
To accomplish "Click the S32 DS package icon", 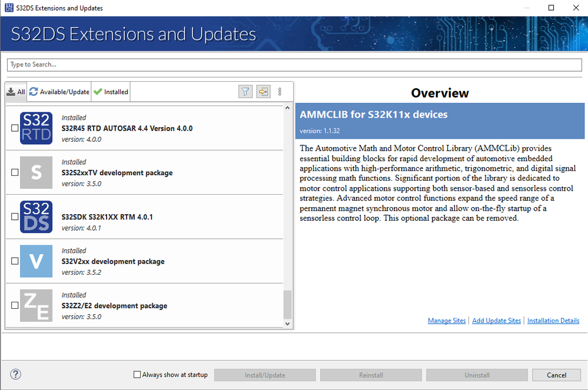I will pyautogui.click(x=36, y=216).
